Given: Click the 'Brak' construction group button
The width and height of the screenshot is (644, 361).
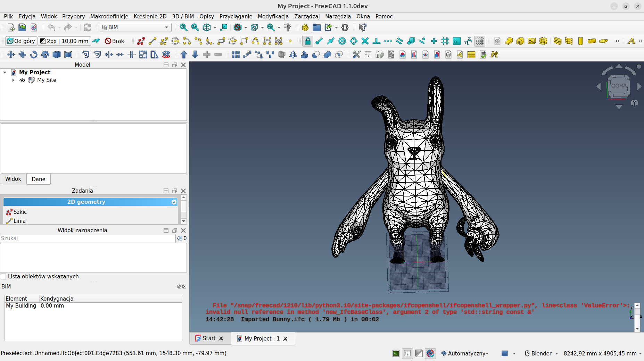Looking at the screenshot, I should (115, 41).
